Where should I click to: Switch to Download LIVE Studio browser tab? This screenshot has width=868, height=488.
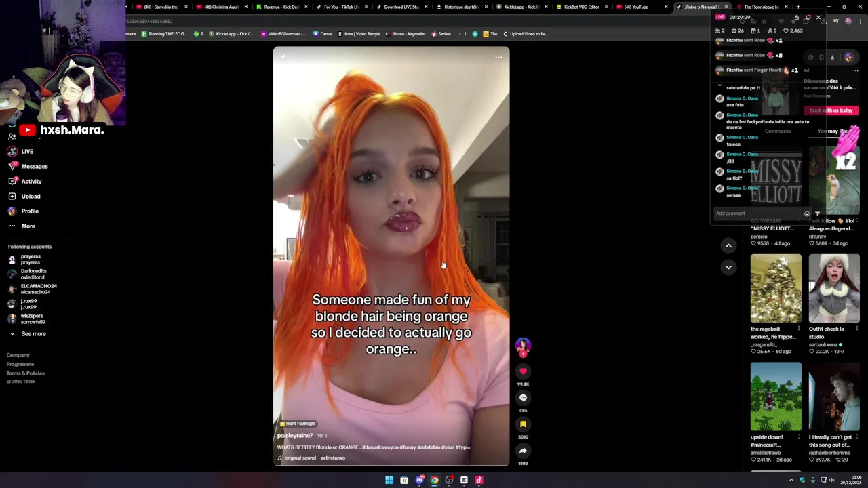401,7
